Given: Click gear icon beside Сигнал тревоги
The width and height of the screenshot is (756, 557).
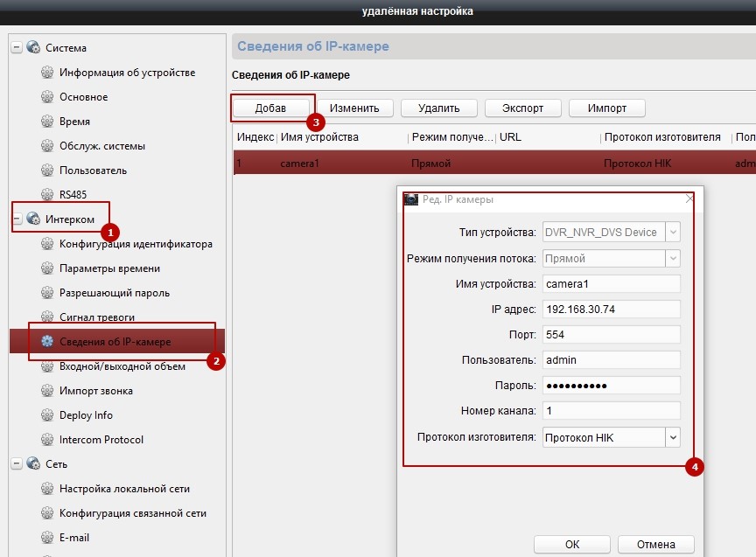Looking at the screenshot, I should pos(47,317).
